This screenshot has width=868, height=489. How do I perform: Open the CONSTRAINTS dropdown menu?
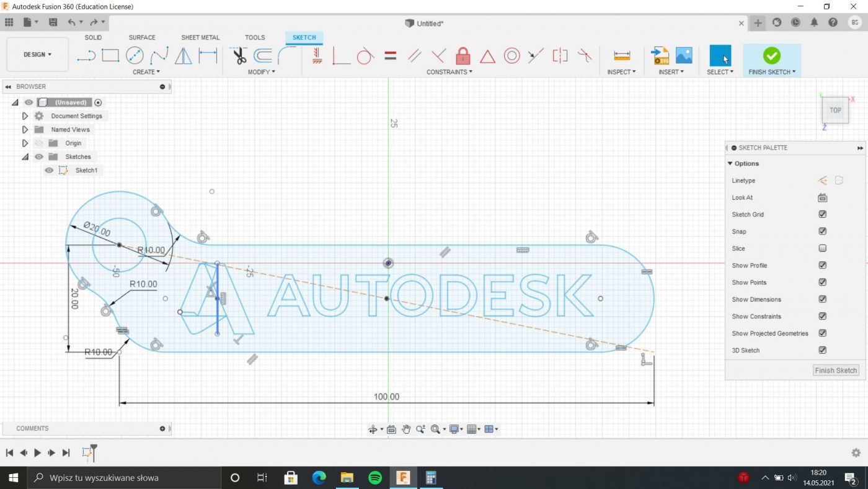point(449,72)
